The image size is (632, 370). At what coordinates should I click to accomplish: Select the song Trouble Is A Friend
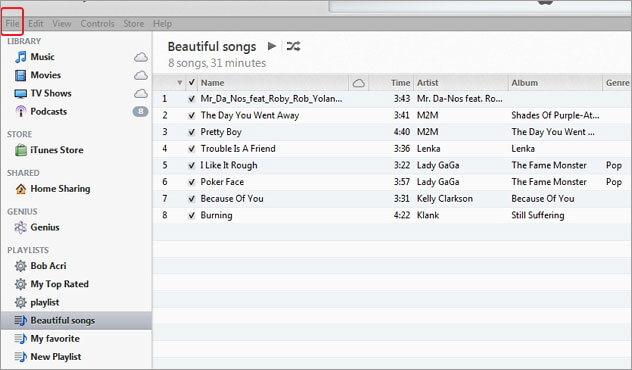tap(238, 149)
